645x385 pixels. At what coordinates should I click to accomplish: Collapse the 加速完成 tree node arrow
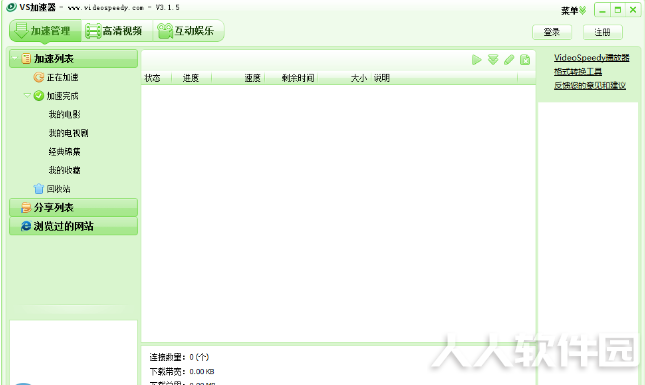27,95
